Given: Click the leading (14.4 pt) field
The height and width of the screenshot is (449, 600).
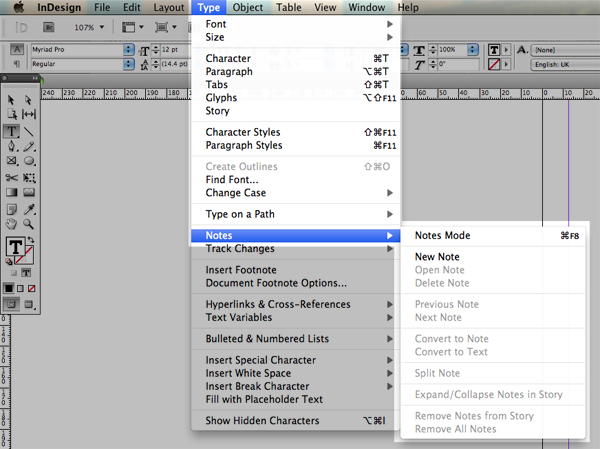Looking at the screenshot, I should (174, 64).
